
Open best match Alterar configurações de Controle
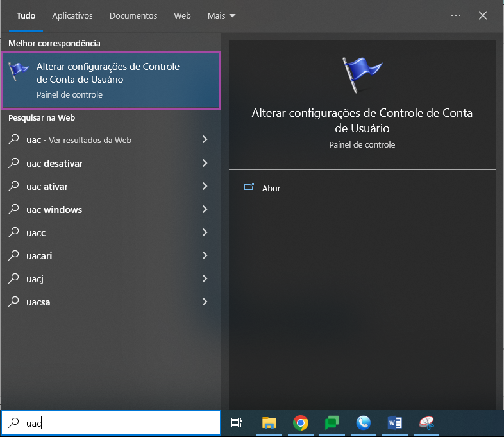click(x=111, y=80)
